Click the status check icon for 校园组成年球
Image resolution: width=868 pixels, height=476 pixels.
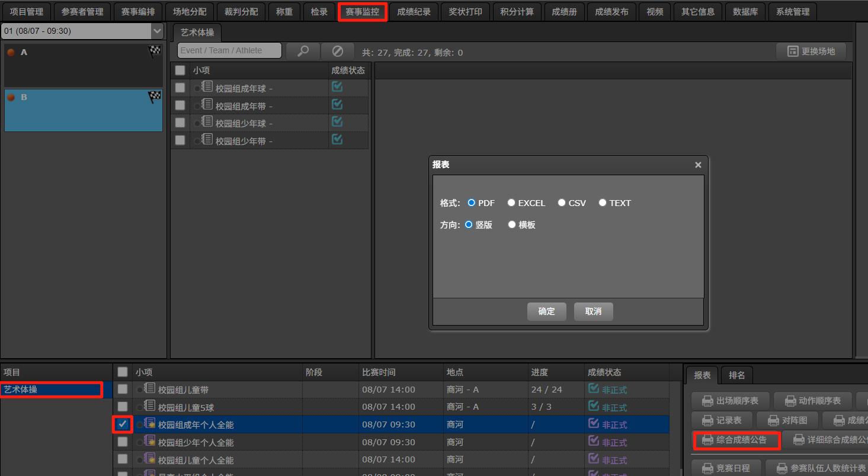tap(337, 87)
